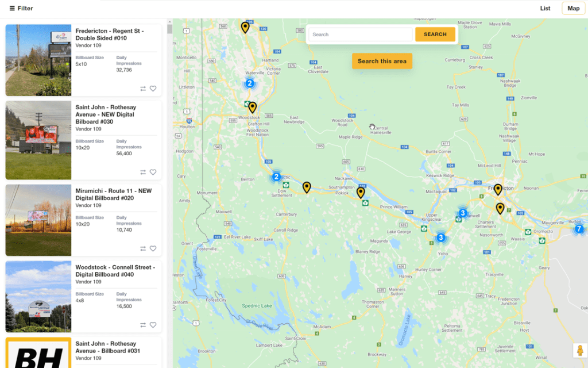Favorite the Fredericton Regent St billboard
588x368 pixels.
point(153,89)
